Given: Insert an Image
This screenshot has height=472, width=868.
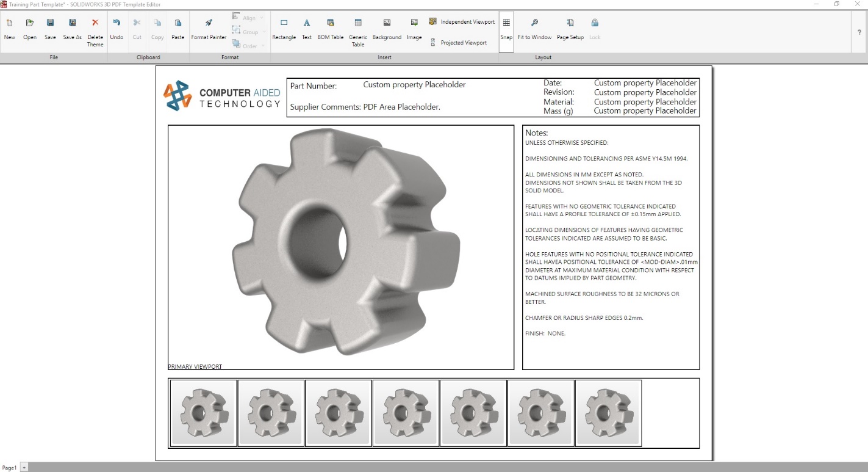Looking at the screenshot, I should click(414, 29).
